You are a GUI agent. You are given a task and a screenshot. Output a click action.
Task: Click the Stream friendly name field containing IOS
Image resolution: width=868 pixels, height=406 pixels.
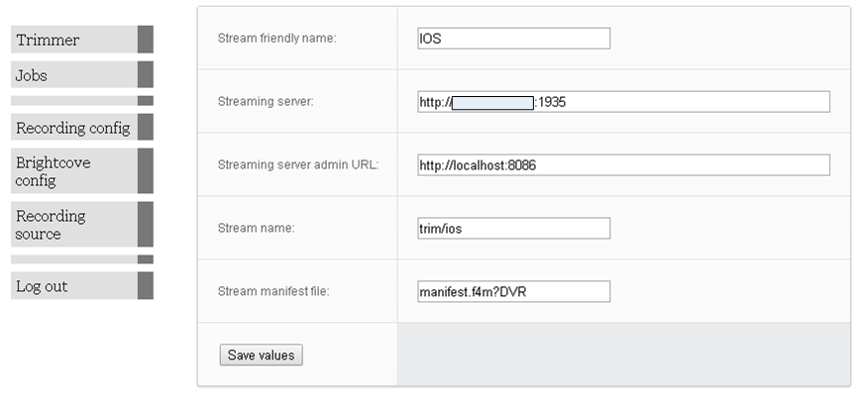click(x=513, y=39)
